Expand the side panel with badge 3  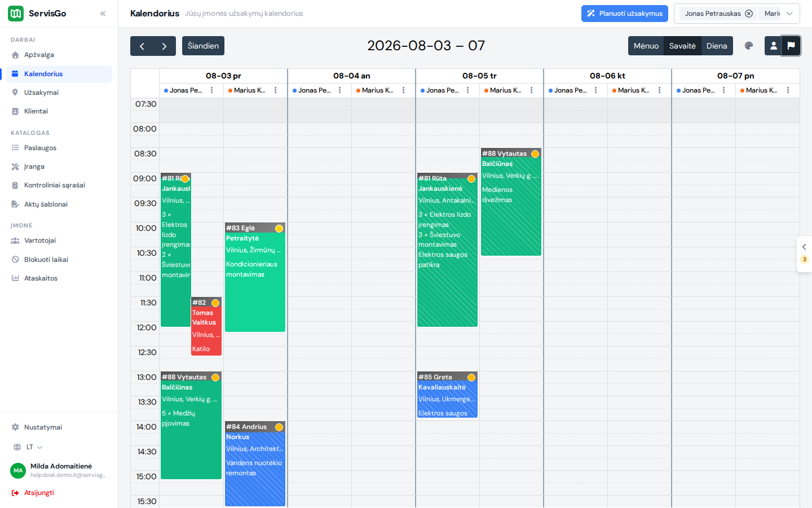click(x=804, y=254)
